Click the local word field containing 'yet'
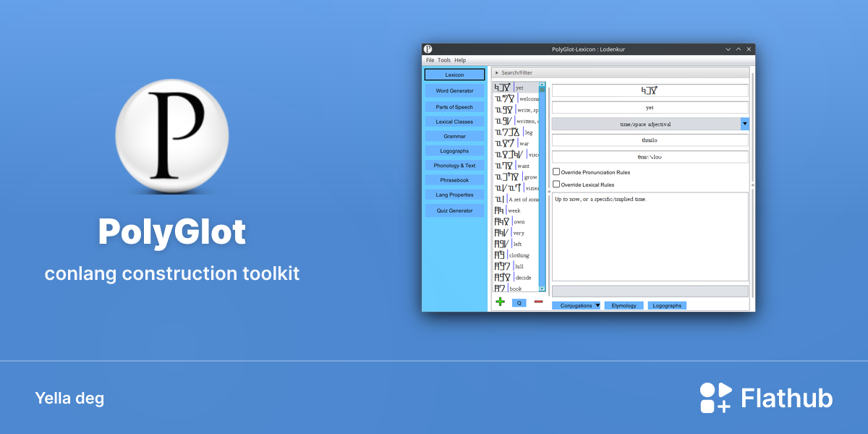 click(x=650, y=107)
